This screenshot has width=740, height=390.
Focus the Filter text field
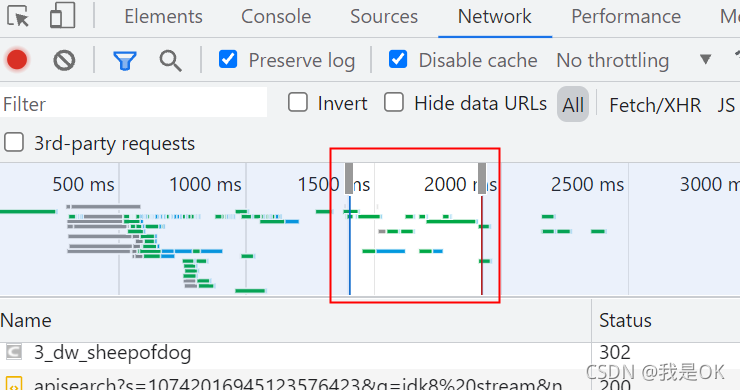click(134, 103)
